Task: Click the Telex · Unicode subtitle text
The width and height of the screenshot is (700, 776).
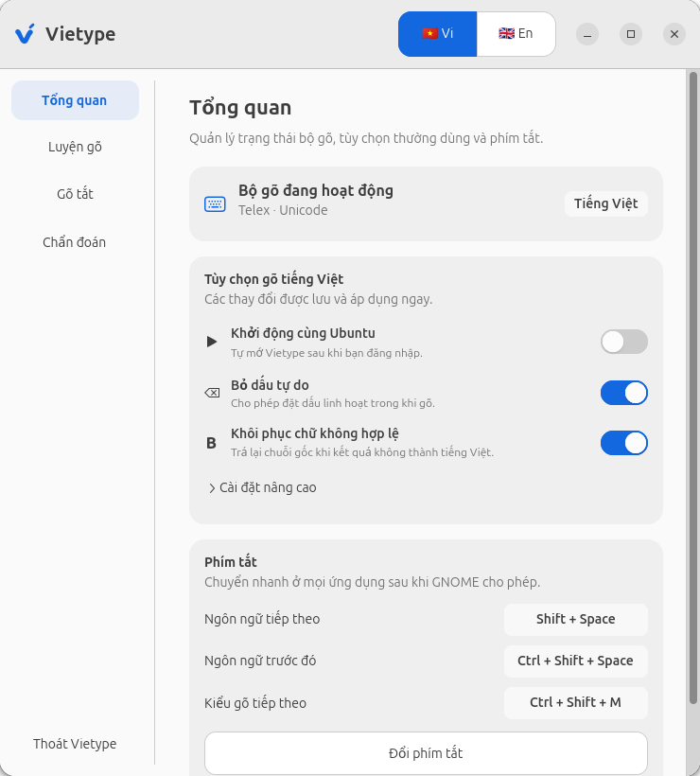Action: pos(283,210)
